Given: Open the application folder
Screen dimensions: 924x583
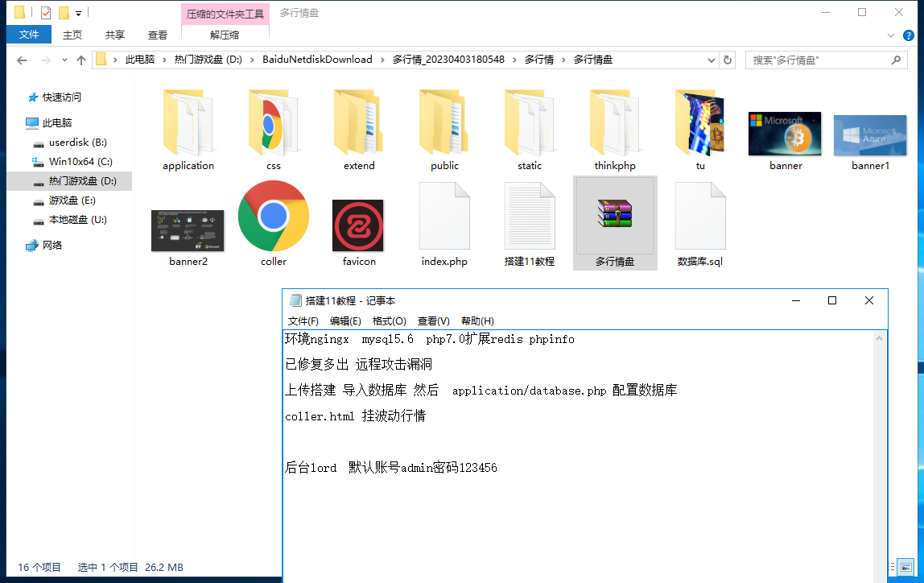Looking at the screenshot, I should click(x=188, y=123).
